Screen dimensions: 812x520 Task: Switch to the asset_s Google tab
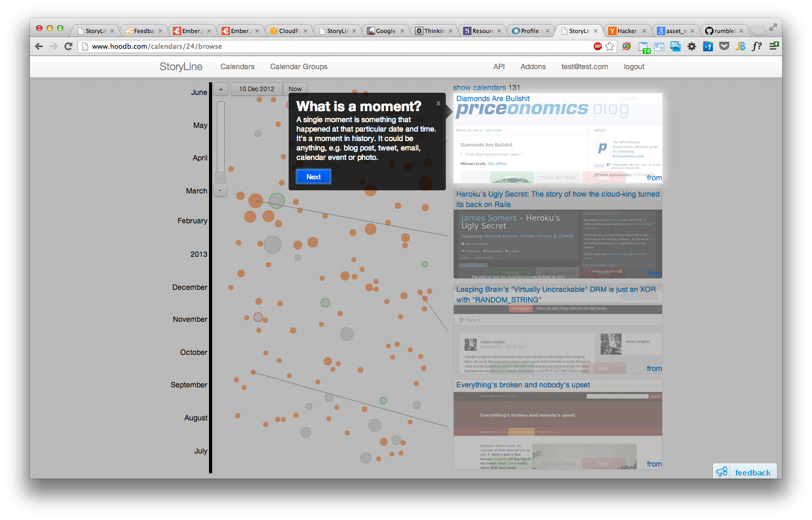(676, 31)
